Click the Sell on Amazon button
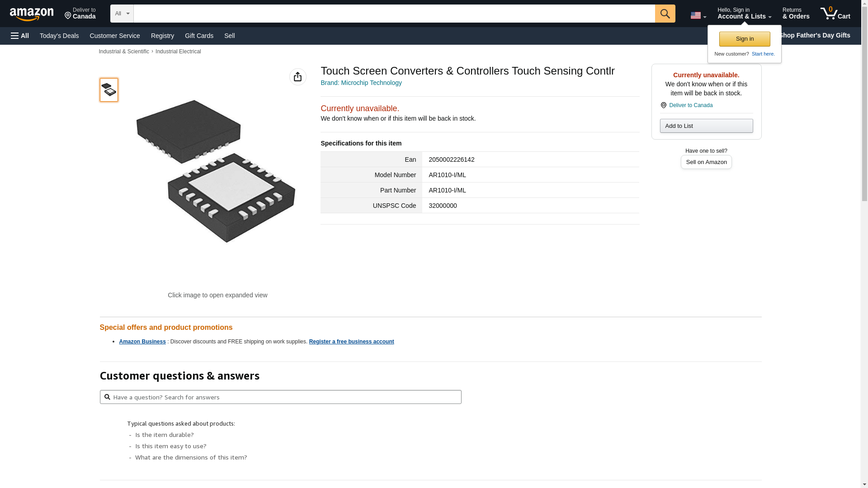The width and height of the screenshot is (868, 488). click(x=706, y=162)
